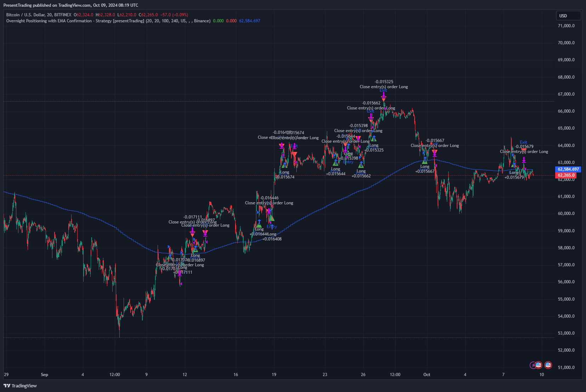The image size is (586, 392).
Task: Open the USD currency selector
Action: point(568,16)
